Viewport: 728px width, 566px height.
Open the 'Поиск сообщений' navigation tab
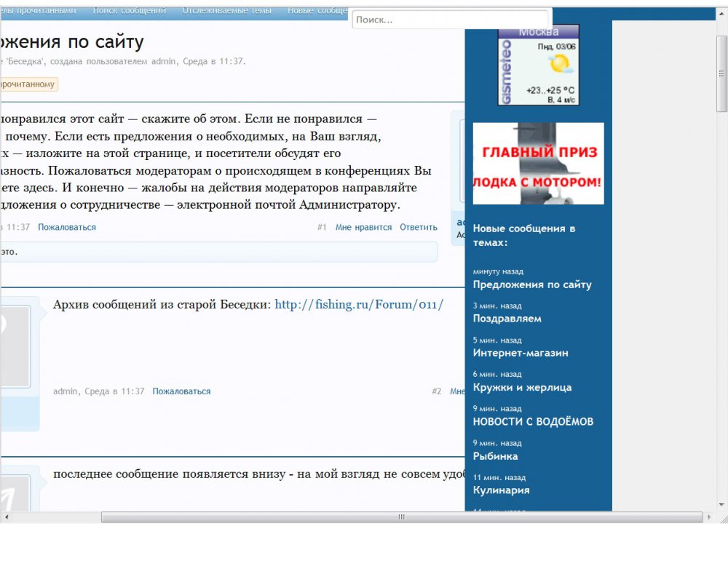pyautogui.click(x=130, y=11)
